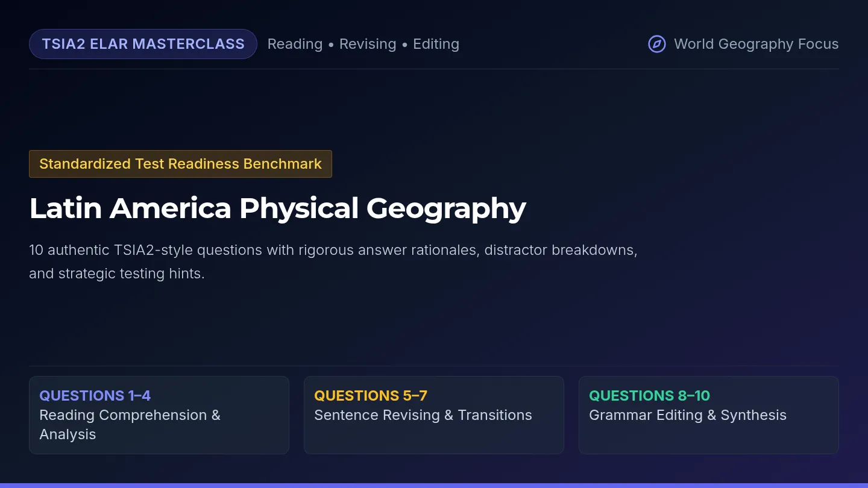
Task: Open the Questions 5–7 Sentence Revising card
Action: tap(434, 415)
